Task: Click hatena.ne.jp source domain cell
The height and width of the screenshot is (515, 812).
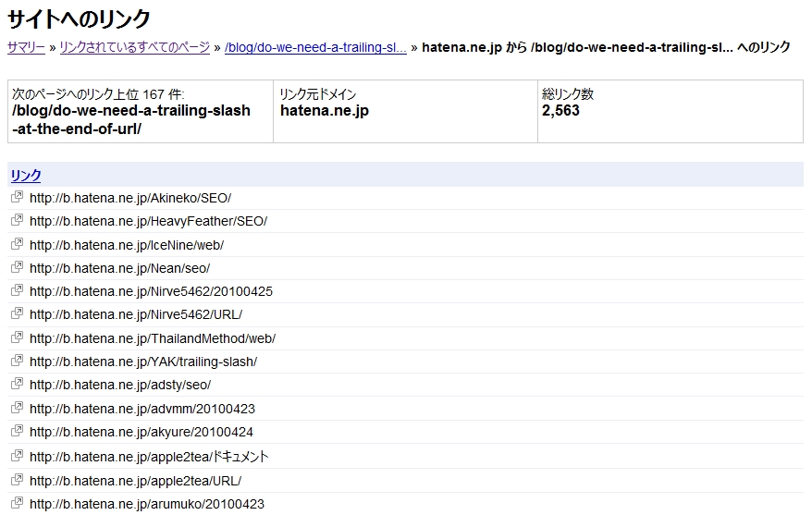Action: (405, 111)
